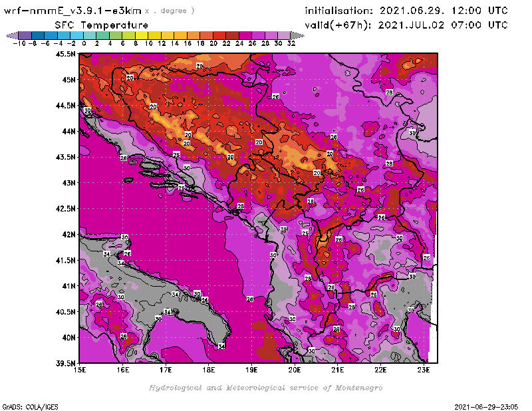Click the '32' colorbar tick label
The image size is (532, 411).
[x=291, y=44]
